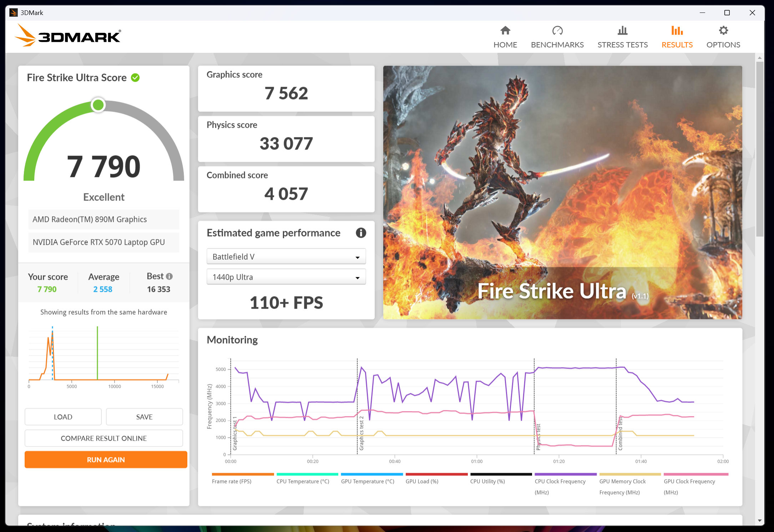Click the Best score 16 353

159,289
